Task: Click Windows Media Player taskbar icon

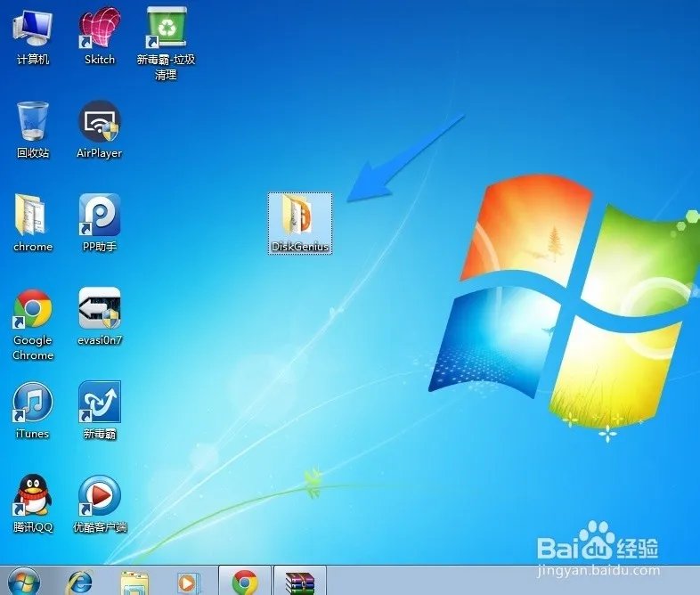Action: 189,582
